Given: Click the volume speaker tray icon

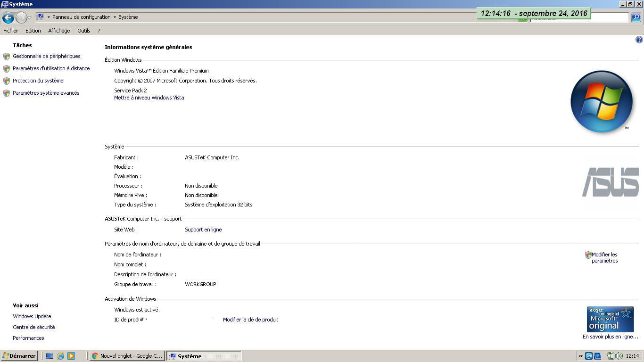Looking at the screenshot, I should pos(618,356).
